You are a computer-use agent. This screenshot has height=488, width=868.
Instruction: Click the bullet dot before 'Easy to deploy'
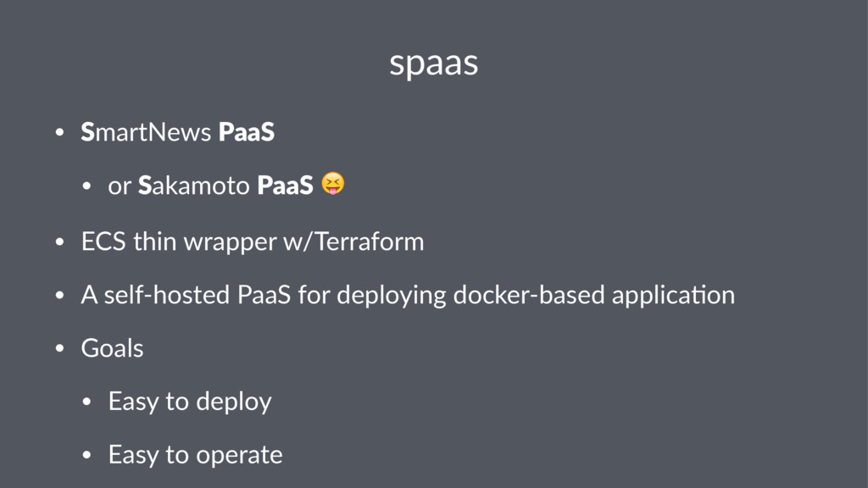[x=86, y=402]
